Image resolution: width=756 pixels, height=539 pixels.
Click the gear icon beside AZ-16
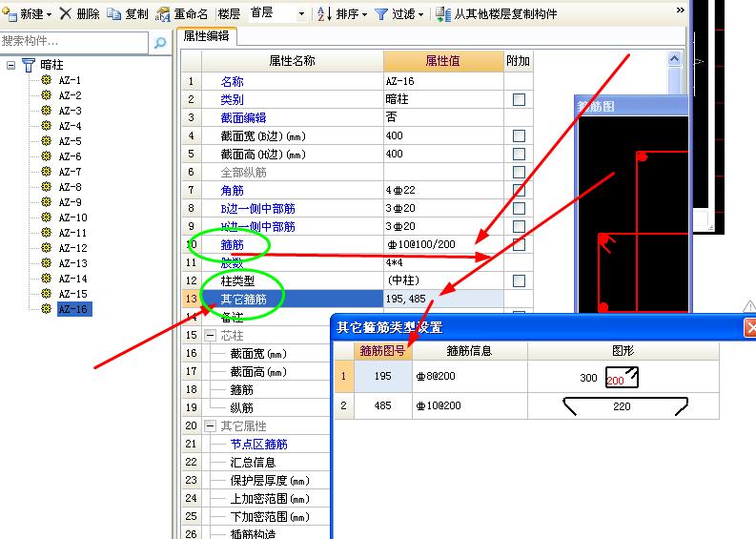[47, 309]
